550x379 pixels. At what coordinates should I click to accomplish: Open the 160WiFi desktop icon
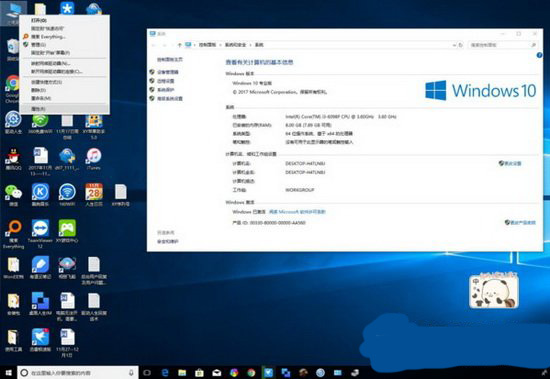(67, 195)
